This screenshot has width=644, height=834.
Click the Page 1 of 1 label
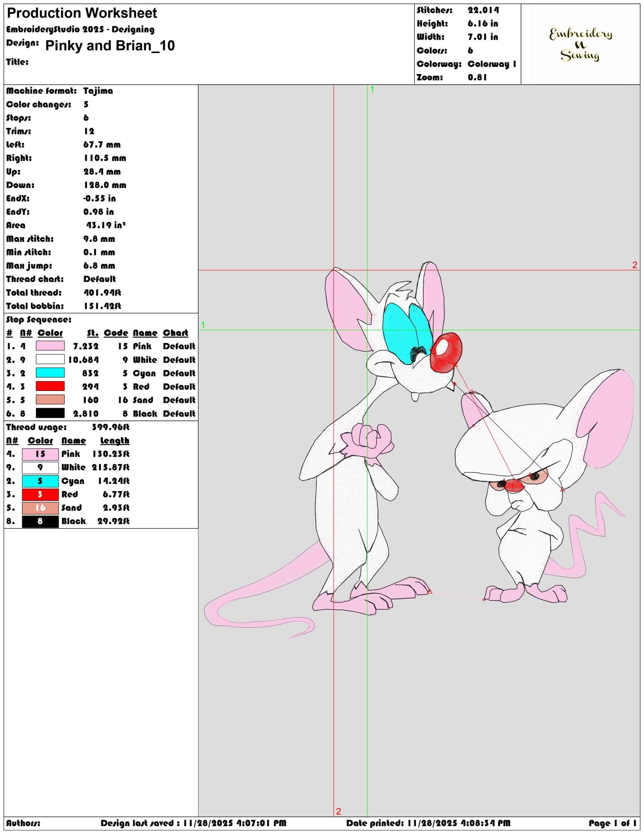[x=612, y=823]
